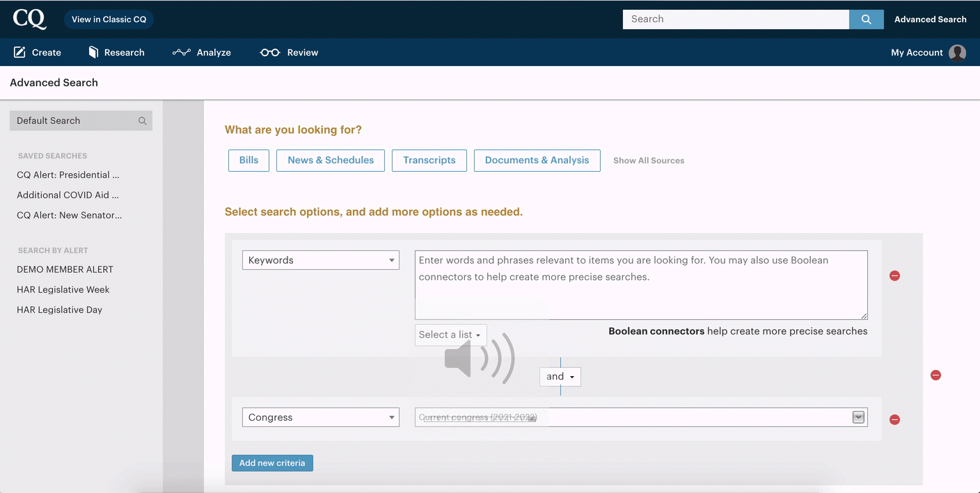This screenshot has width=980, height=493.
Task: Open saved search CQ Alert: Presidential
Action: [x=68, y=175]
